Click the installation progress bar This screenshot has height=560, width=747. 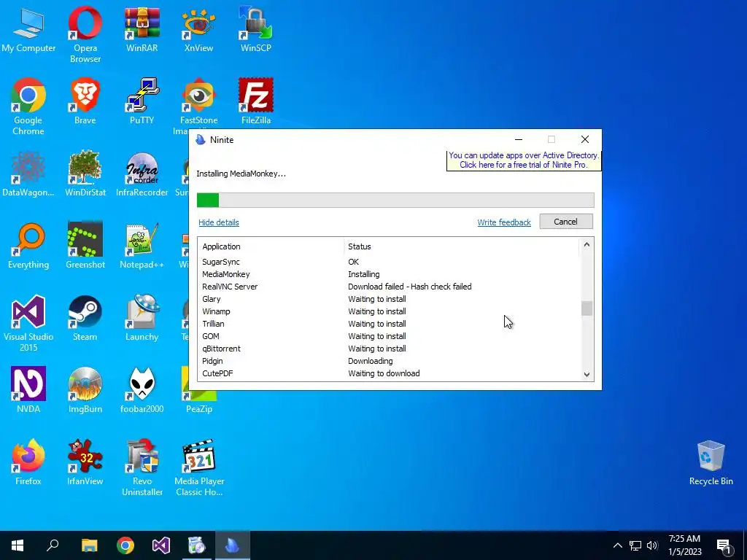(395, 200)
